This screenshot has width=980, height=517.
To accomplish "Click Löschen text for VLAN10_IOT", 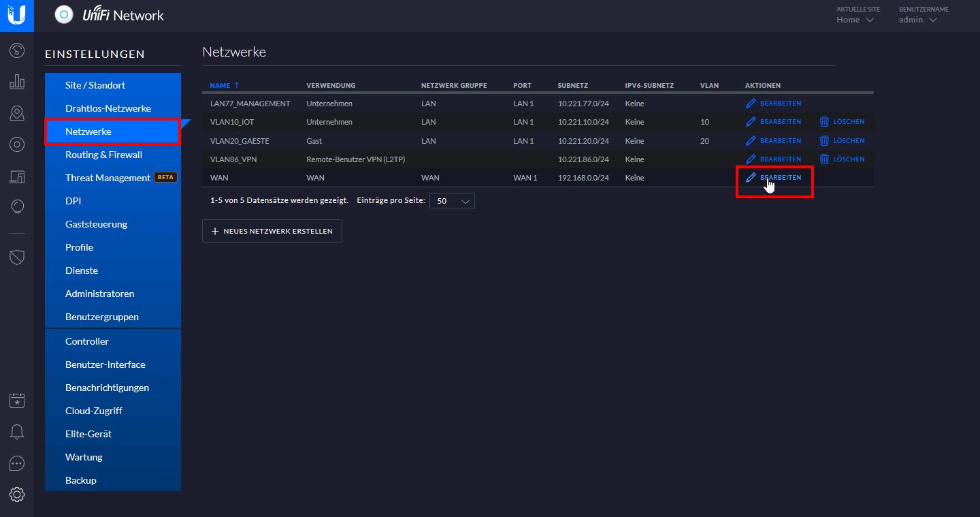I will pos(849,122).
